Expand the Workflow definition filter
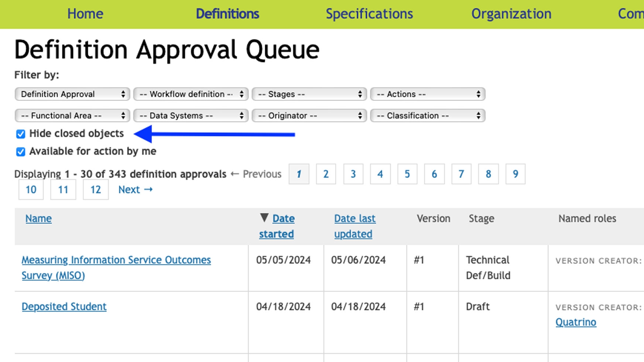The height and width of the screenshot is (362, 644). tap(191, 94)
